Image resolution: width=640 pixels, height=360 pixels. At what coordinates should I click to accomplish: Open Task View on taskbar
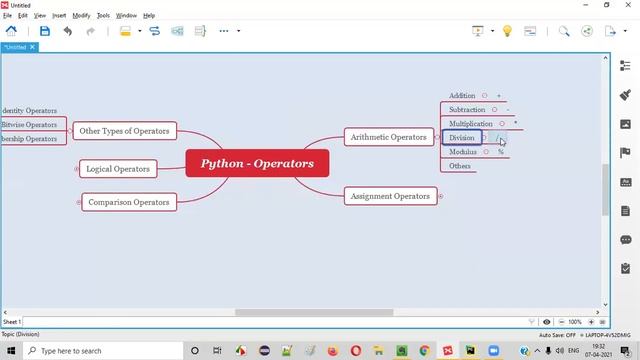pos(217,351)
